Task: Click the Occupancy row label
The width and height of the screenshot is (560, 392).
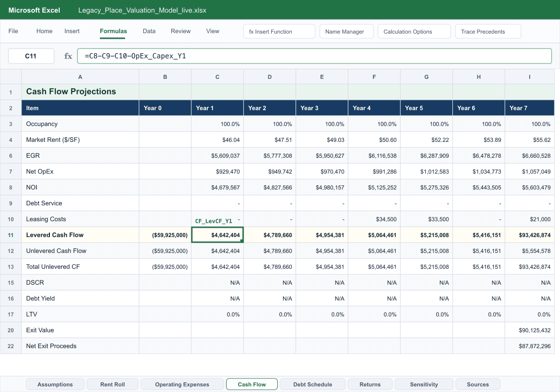Action: click(x=80, y=124)
